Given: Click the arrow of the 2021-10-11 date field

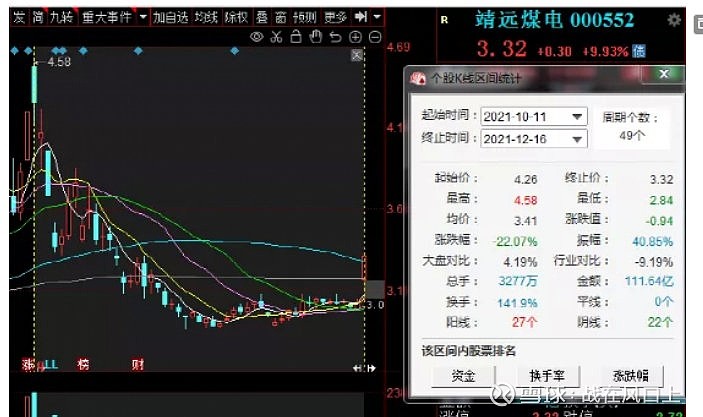Looking at the screenshot, I should (x=577, y=117).
